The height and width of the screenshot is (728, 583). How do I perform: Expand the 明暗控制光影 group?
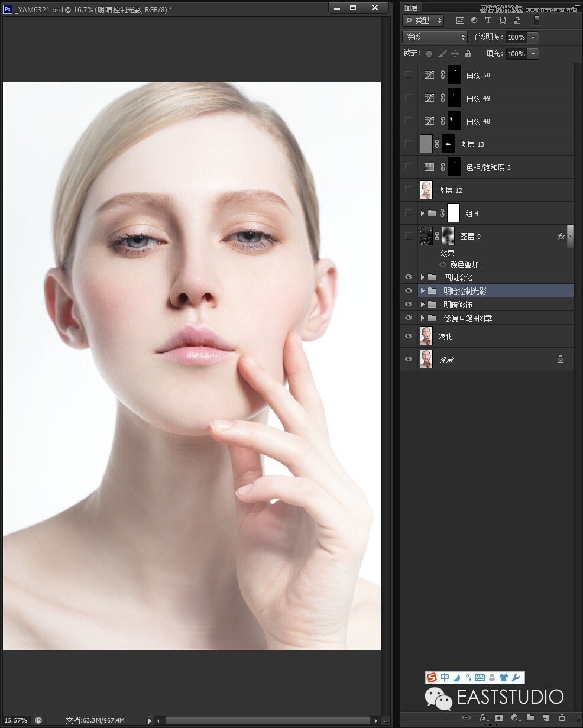(422, 290)
